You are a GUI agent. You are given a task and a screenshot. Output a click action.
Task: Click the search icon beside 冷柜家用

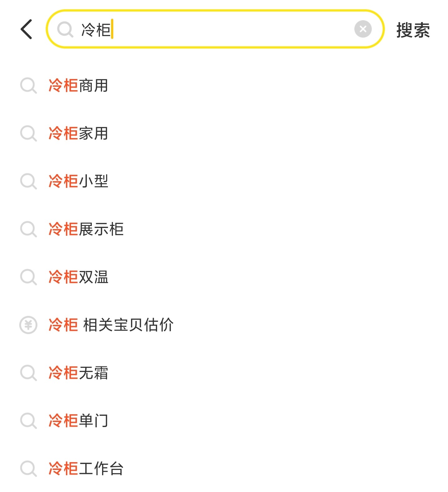[x=28, y=133]
